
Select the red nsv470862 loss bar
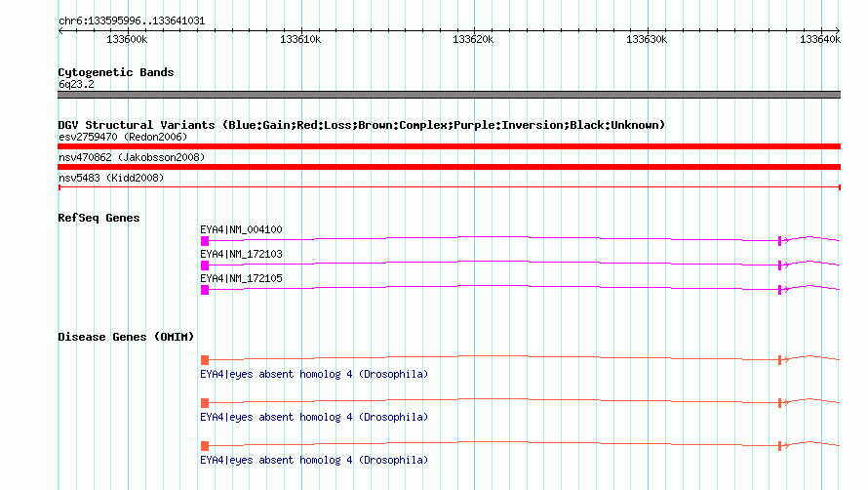(449, 167)
